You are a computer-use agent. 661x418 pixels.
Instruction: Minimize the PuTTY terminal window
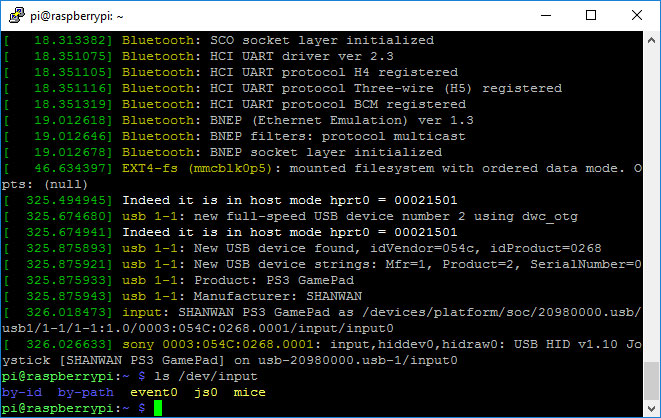[545, 15]
